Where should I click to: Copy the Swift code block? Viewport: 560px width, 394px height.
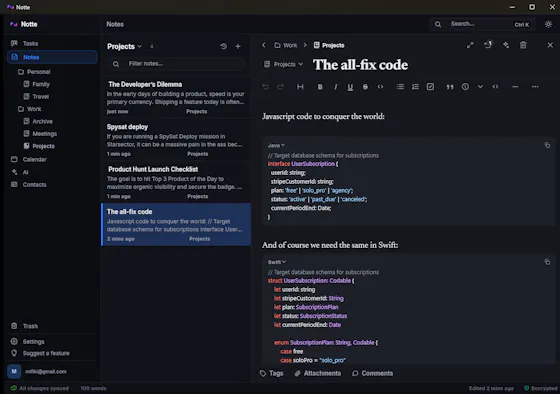pyautogui.click(x=547, y=262)
